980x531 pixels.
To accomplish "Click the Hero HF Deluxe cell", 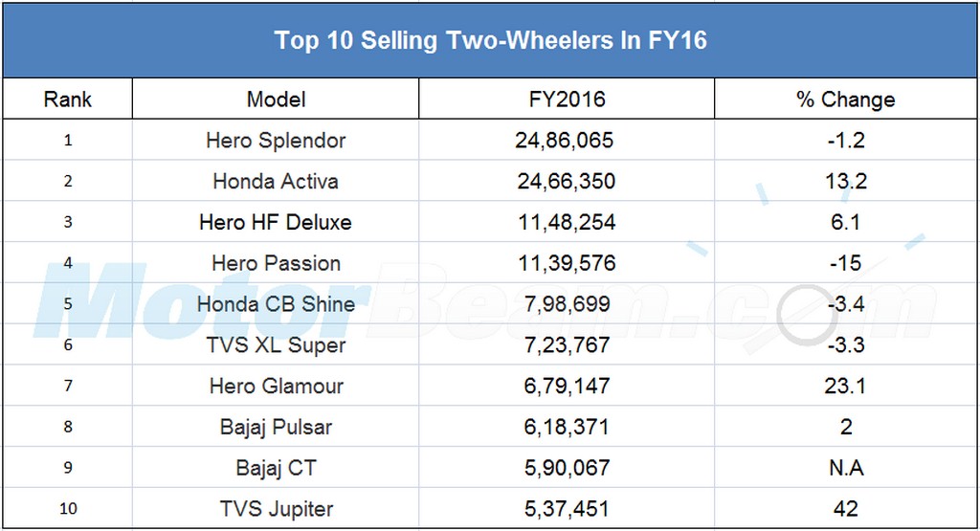I will (276, 223).
